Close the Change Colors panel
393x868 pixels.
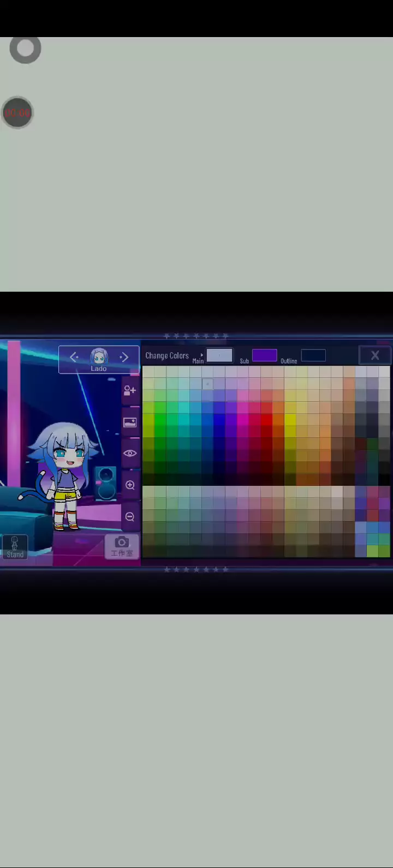pyautogui.click(x=375, y=355)
